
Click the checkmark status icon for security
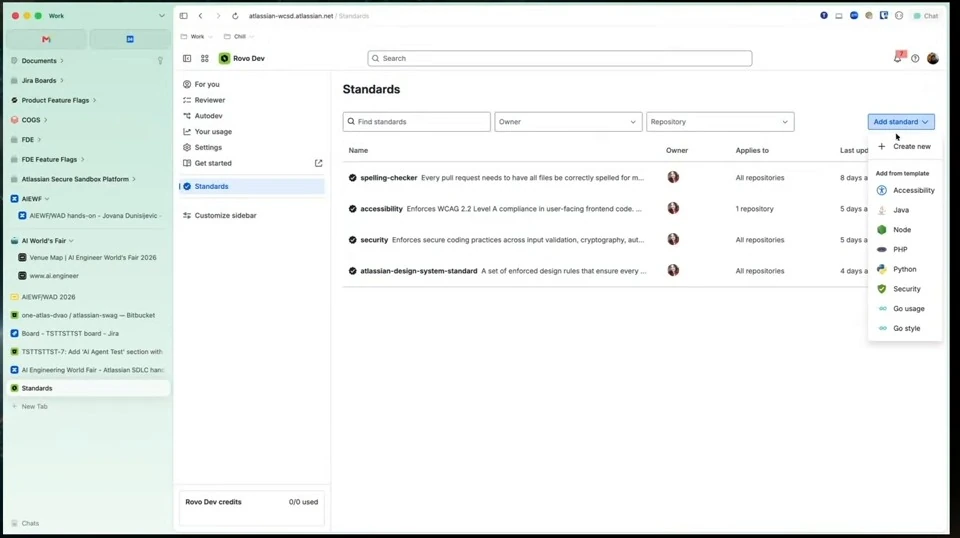(353, 240)
